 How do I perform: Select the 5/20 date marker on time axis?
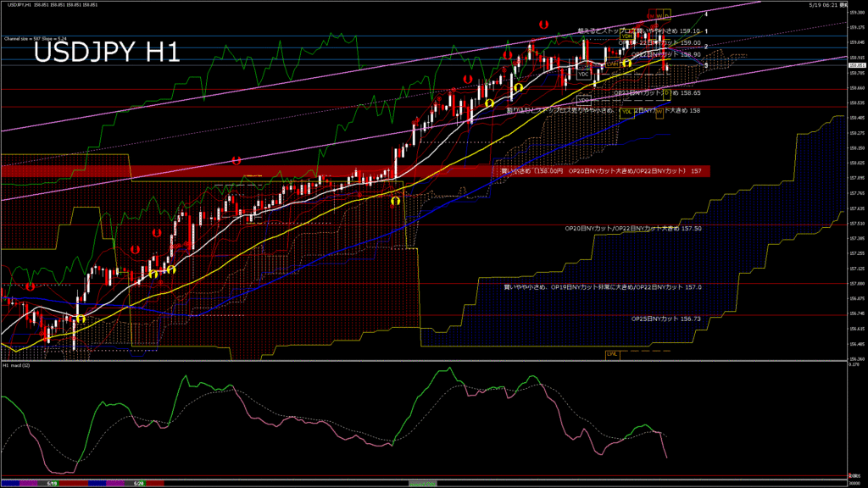[x=139, y=484]
